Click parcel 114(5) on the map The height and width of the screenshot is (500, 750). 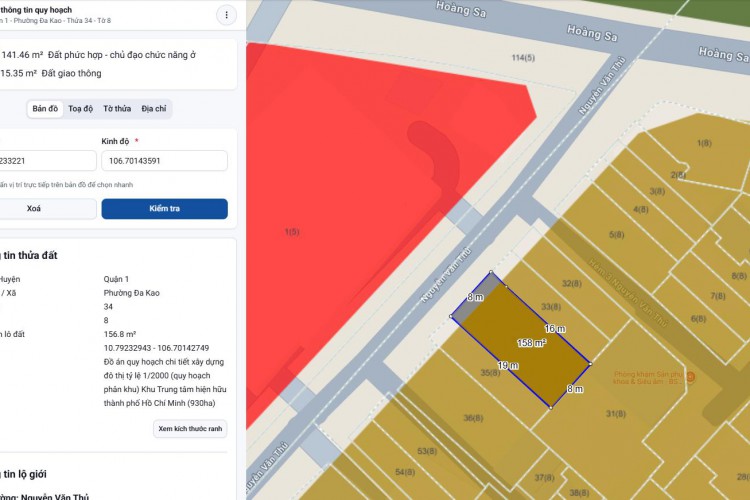[x=523, y=58]
